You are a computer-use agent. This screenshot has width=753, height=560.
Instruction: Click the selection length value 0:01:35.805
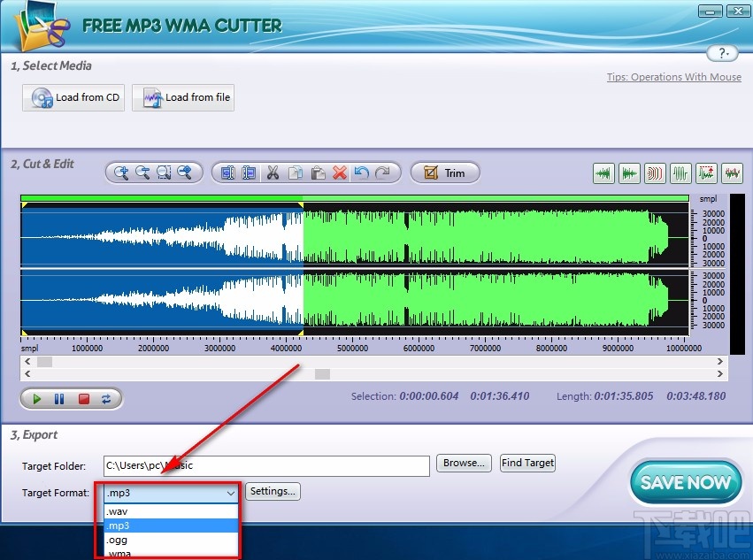(623, 396)
